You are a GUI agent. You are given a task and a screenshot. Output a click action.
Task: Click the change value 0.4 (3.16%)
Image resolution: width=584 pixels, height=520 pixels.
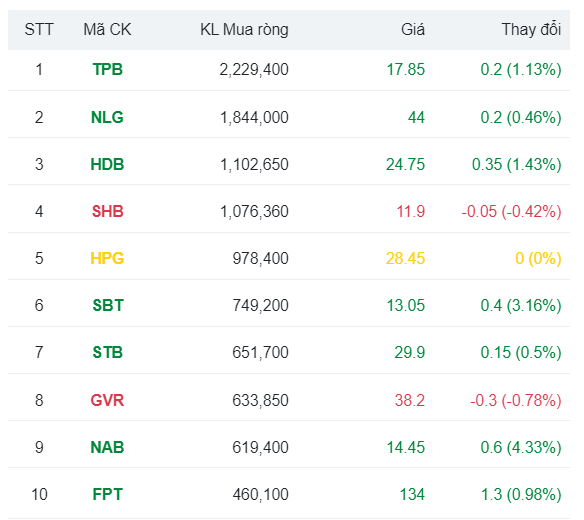[x=521, y=305]
